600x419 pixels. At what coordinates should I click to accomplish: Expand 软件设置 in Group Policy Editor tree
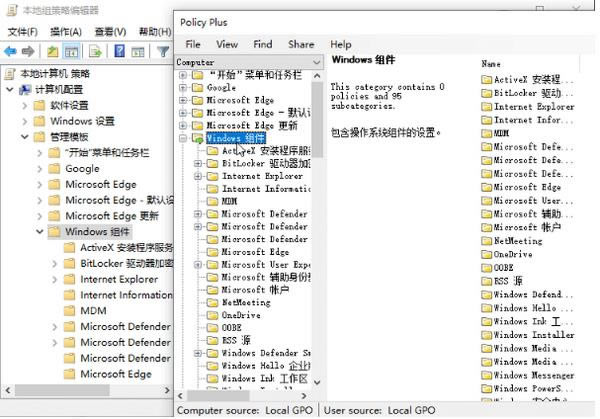tap(25, 105)
